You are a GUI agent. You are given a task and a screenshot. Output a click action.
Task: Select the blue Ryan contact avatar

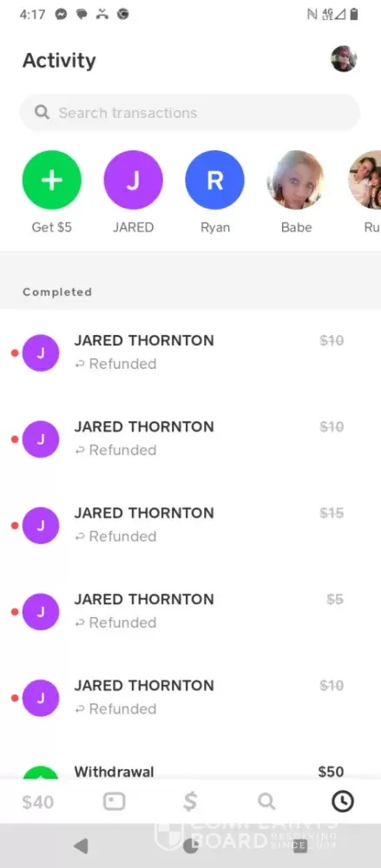pos(215,180)
